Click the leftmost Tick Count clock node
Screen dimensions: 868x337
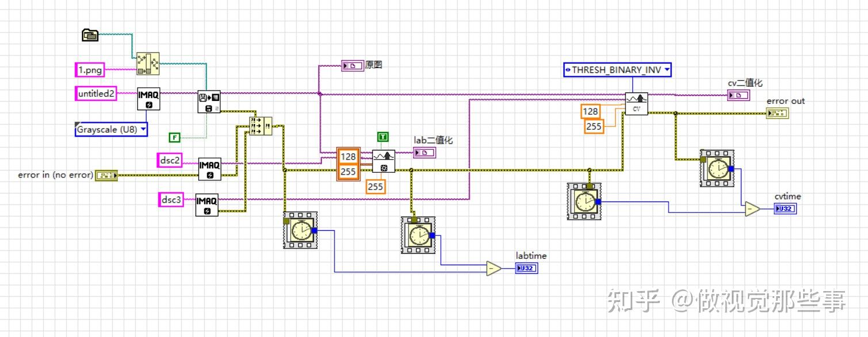point(299,232)
